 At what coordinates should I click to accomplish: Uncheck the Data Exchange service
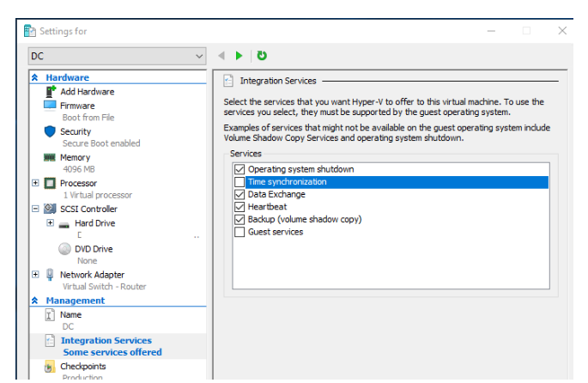pyautogui.click(x=239, y=194)
